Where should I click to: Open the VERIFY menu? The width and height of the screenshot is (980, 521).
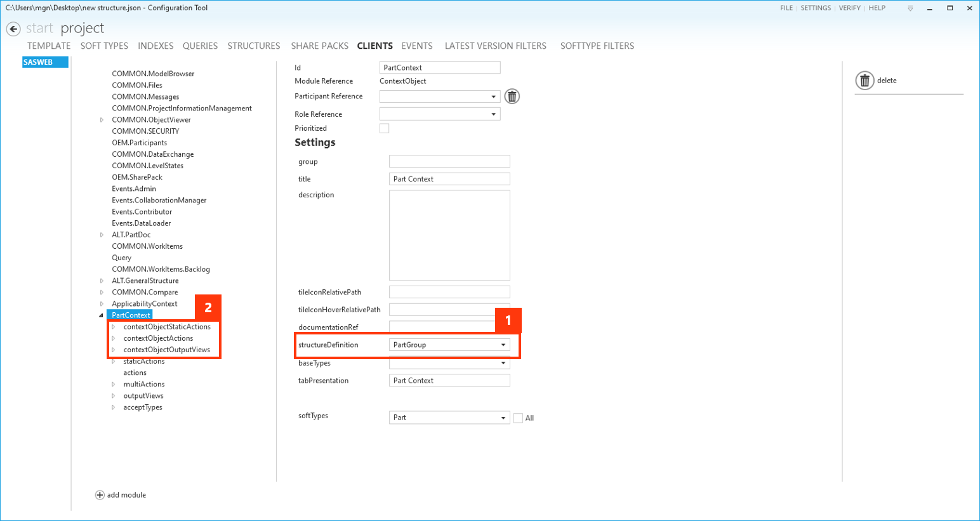point(849,8)
